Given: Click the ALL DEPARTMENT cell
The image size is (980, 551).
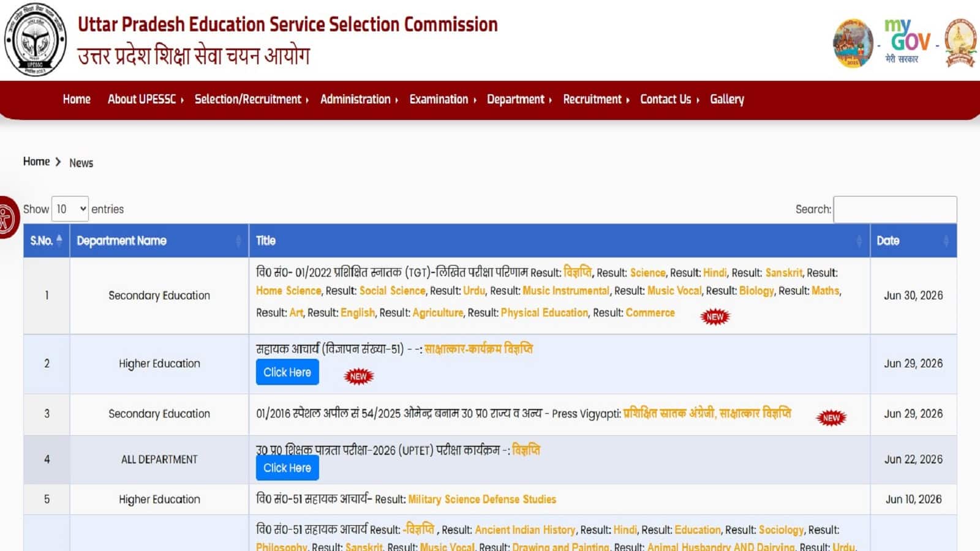Looking at the screenshot, I should coord(159,460).
